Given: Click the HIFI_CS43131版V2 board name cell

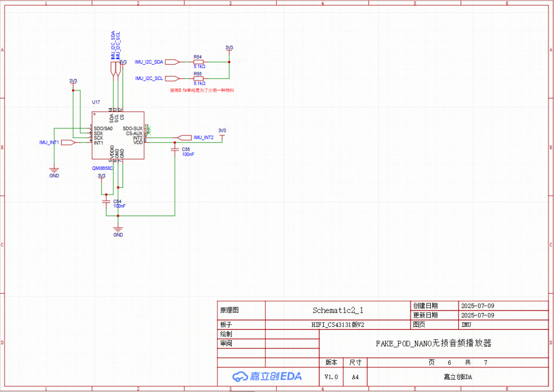Looking at the screenshot, I should point(338,325).
